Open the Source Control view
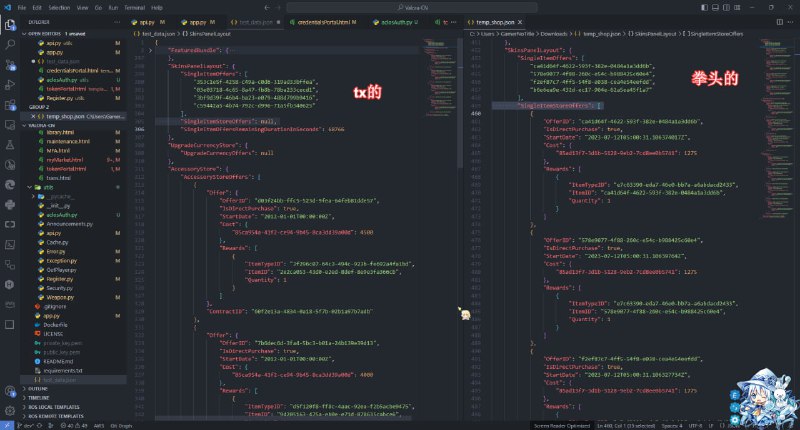This screenshot has width=800, height=430. [10, 65]
